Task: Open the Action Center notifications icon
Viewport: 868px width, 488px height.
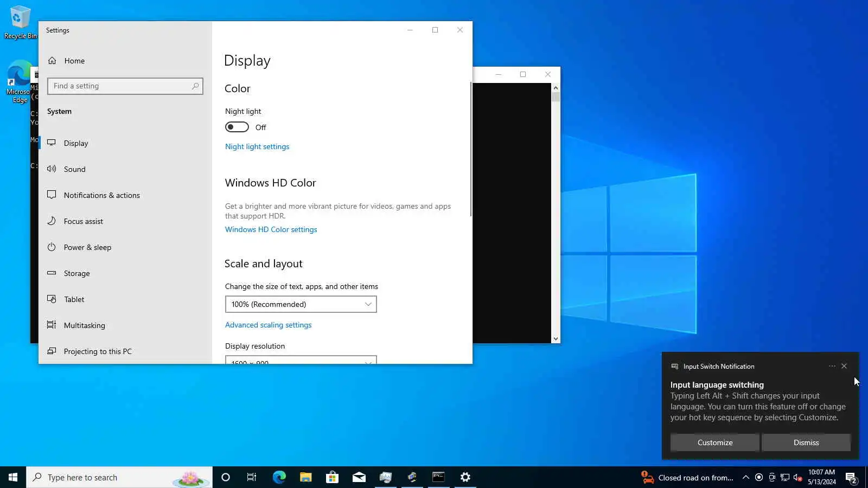Action: pyautogui.click(x=851, y=477)
